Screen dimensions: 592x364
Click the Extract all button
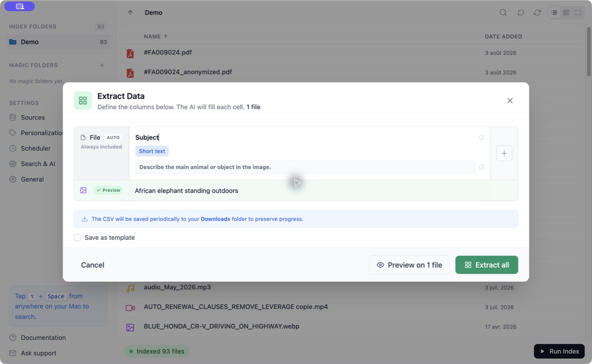pos(487,265)
